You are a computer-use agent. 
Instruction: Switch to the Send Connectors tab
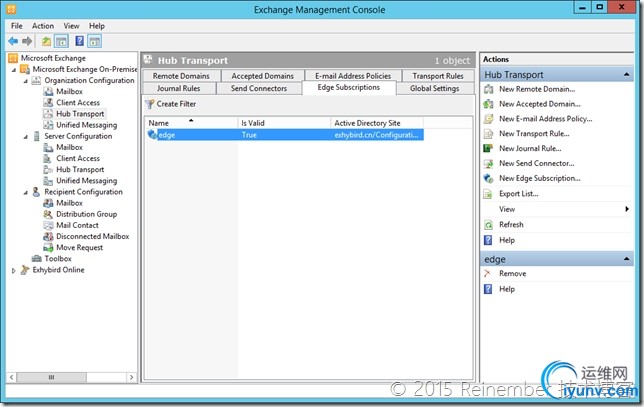(x=259, y=88)
